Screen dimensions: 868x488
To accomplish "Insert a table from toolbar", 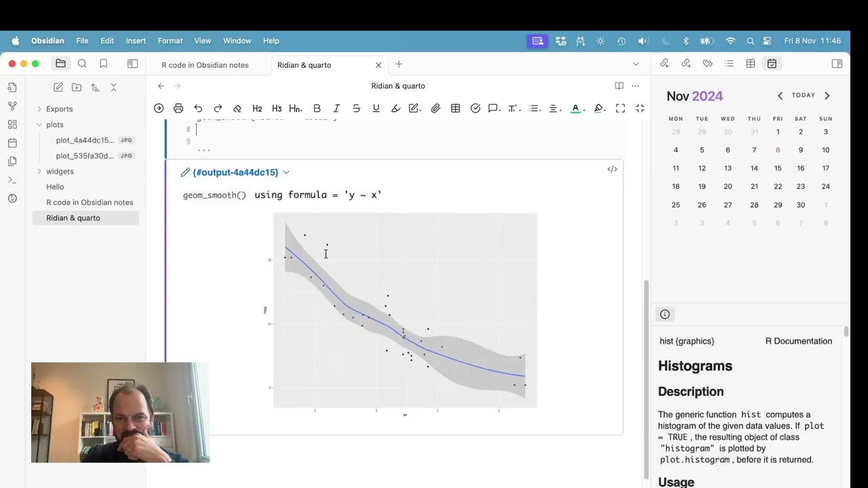I will click(x=456, y=108).
